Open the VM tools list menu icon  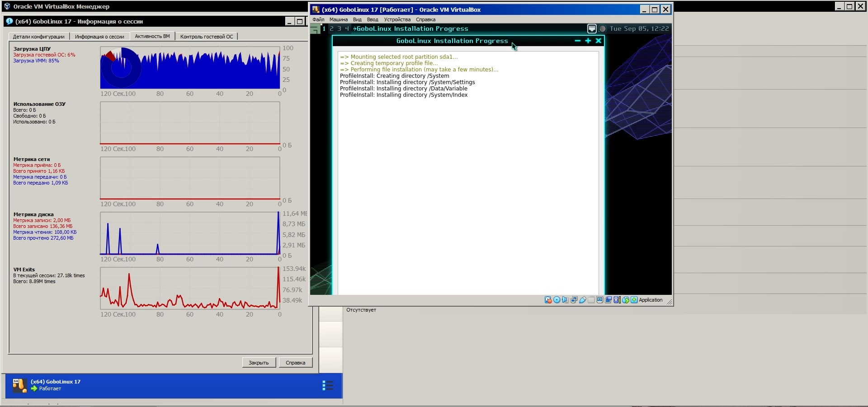pos(328,385)
